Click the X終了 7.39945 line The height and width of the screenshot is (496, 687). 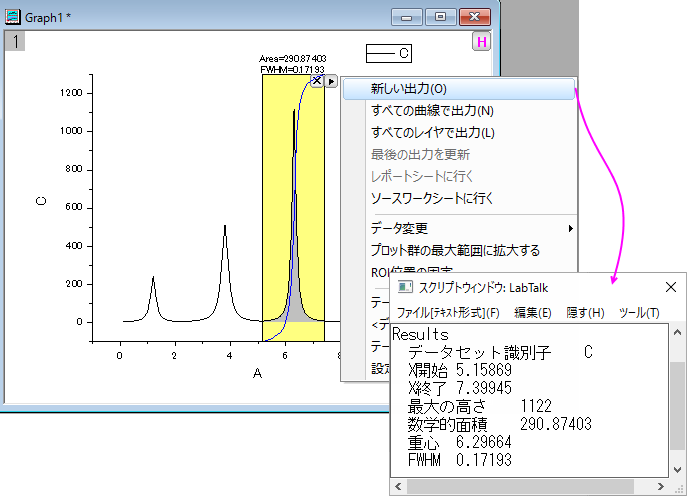click(x=460, y=388)
